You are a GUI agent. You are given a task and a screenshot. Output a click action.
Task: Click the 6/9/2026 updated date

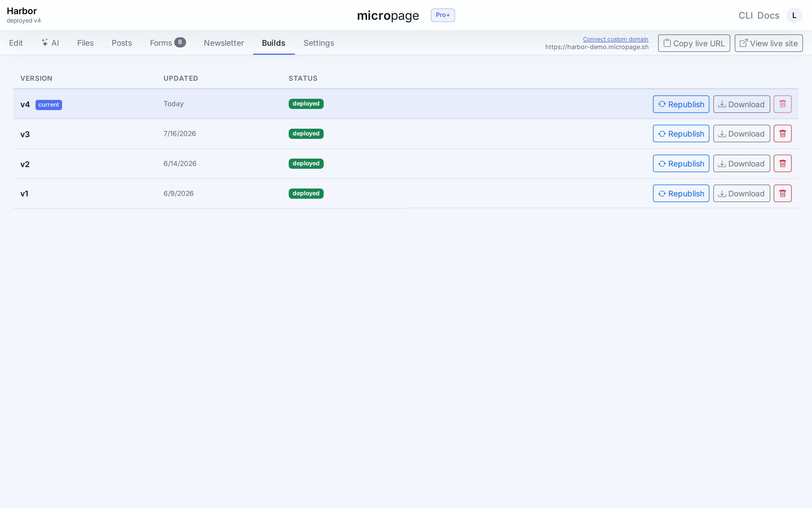pyautogui.click(x=178, y=194)
